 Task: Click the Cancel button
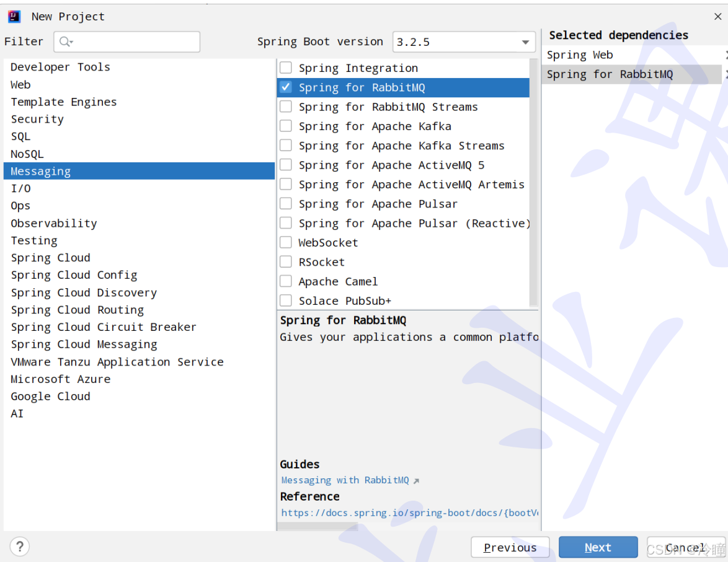click(686, 548)
